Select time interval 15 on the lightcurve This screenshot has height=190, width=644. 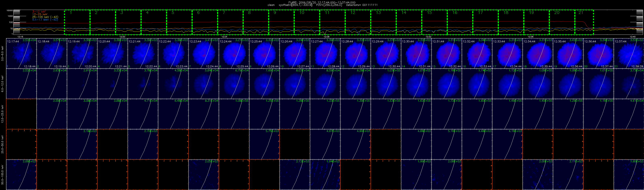tap(434, 22)
